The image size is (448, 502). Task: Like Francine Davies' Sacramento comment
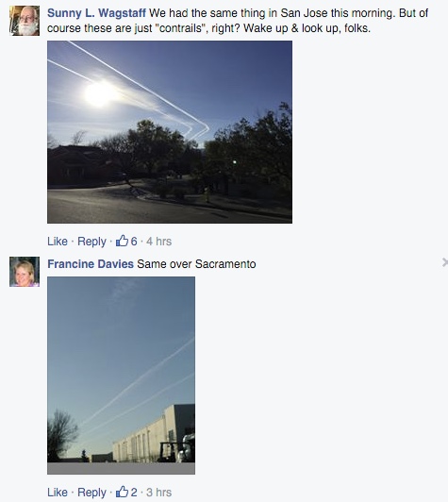[58, 492]
